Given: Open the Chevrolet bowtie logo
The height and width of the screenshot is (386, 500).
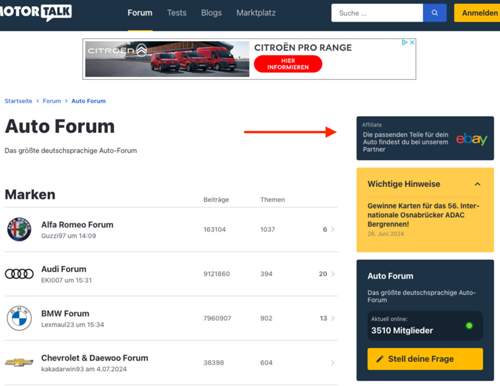Looking at the screenshot, I should [19, 362].
